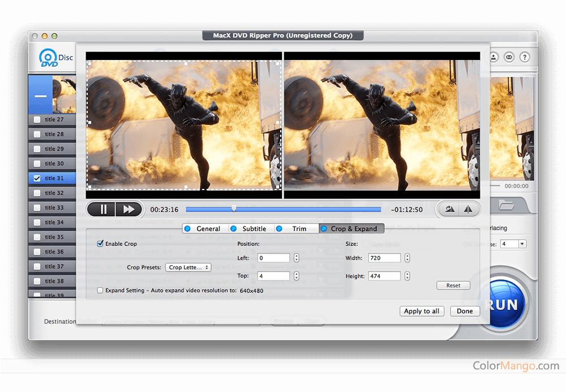Check the title 28 checkbox
566x392 pixels.
click(37, 134)
